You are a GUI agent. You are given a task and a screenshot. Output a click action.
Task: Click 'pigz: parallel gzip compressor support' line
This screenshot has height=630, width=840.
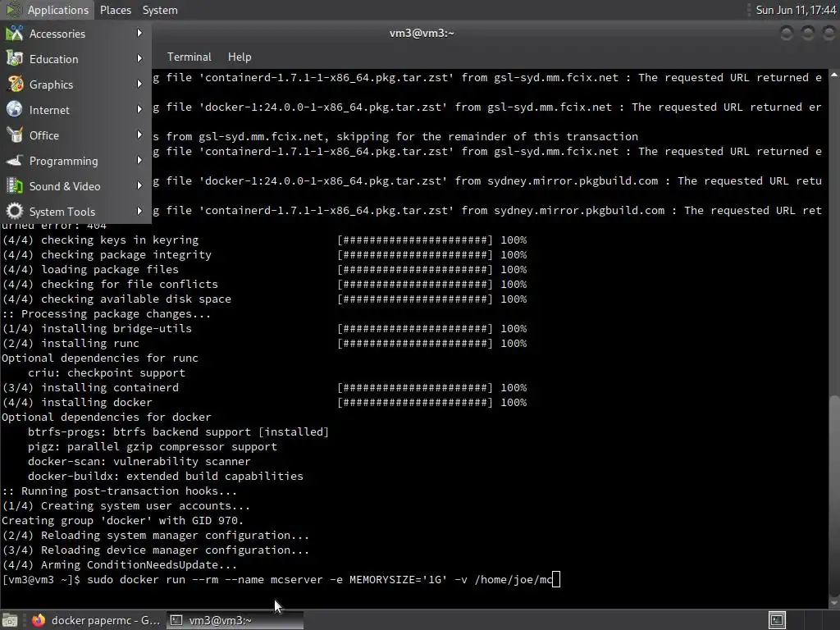[x=152, y=447]
